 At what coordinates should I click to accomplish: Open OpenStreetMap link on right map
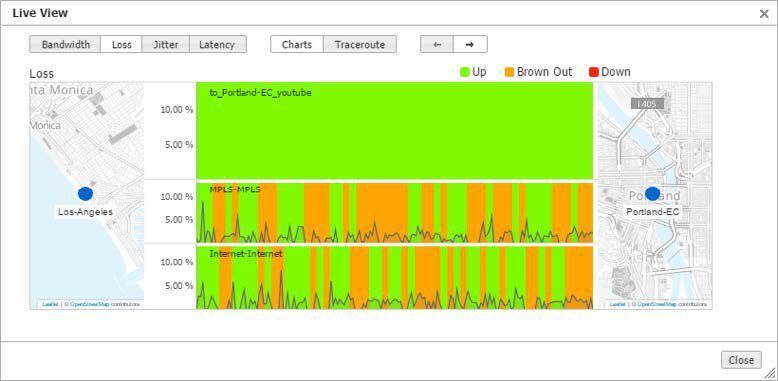click(657, 304)
